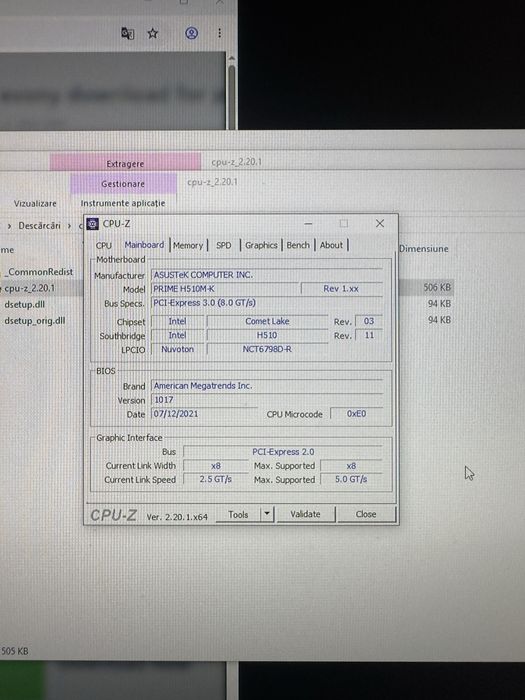Click the 505 KB status bar text
Viewport: 525px width, 700px height.
click(x=14, y=651)
